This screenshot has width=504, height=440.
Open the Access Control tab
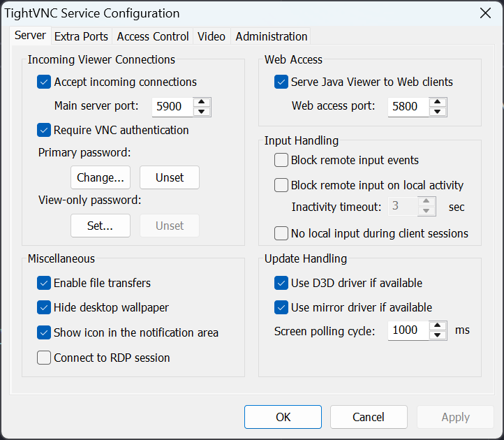pos(153,36)
